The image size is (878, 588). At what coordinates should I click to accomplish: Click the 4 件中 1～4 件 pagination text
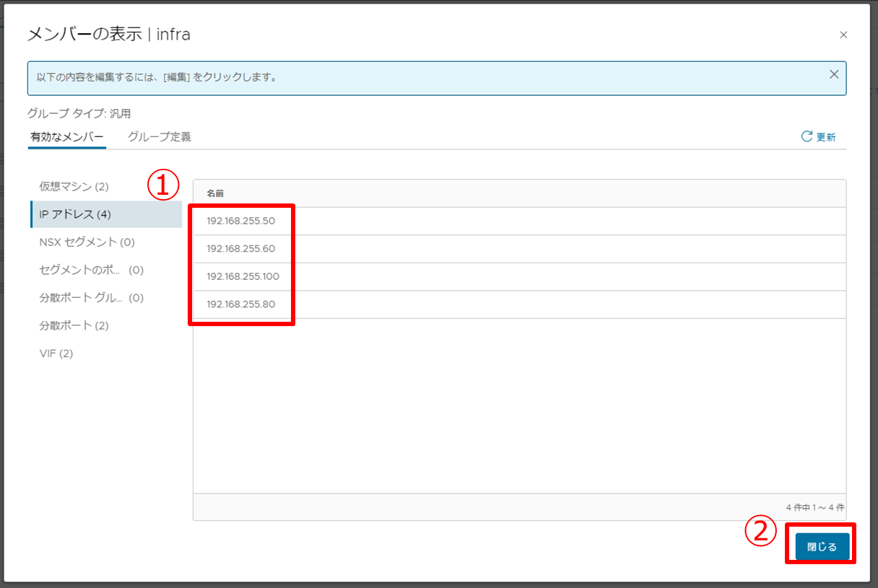[814, 507]
